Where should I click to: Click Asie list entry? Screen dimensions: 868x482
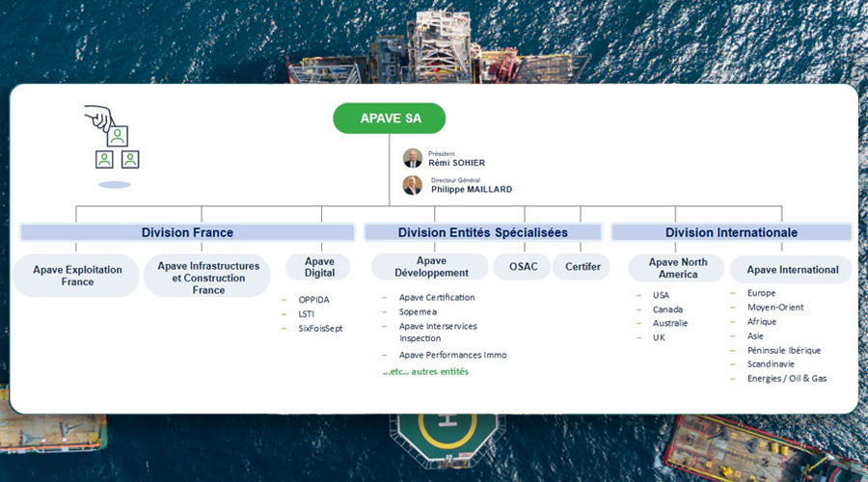pos(755,335)
